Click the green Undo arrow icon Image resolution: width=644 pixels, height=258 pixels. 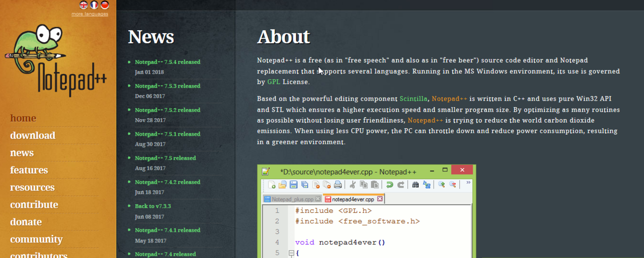(x=389, y=185)
